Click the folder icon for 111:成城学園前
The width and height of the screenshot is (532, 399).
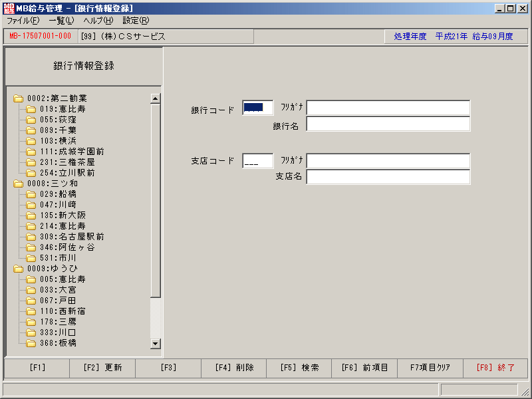point(31,152)
